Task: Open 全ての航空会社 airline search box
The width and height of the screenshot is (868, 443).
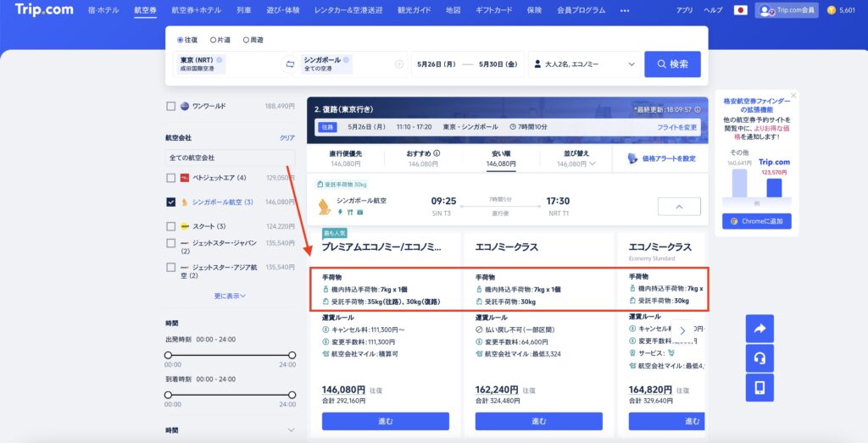Action: point(230,158)
